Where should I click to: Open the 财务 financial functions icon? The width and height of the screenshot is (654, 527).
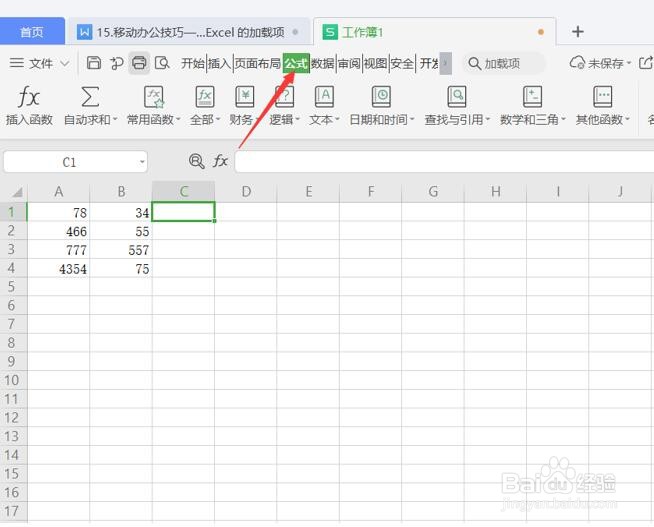245,97
